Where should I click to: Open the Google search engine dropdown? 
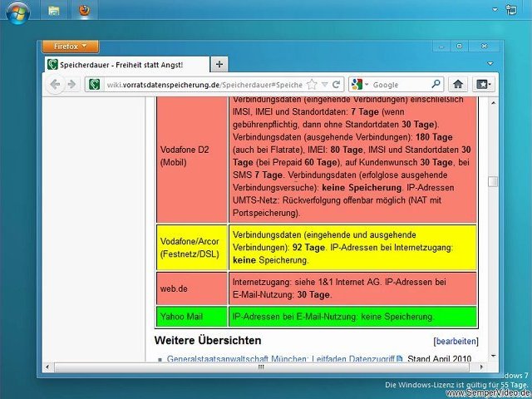360,84
